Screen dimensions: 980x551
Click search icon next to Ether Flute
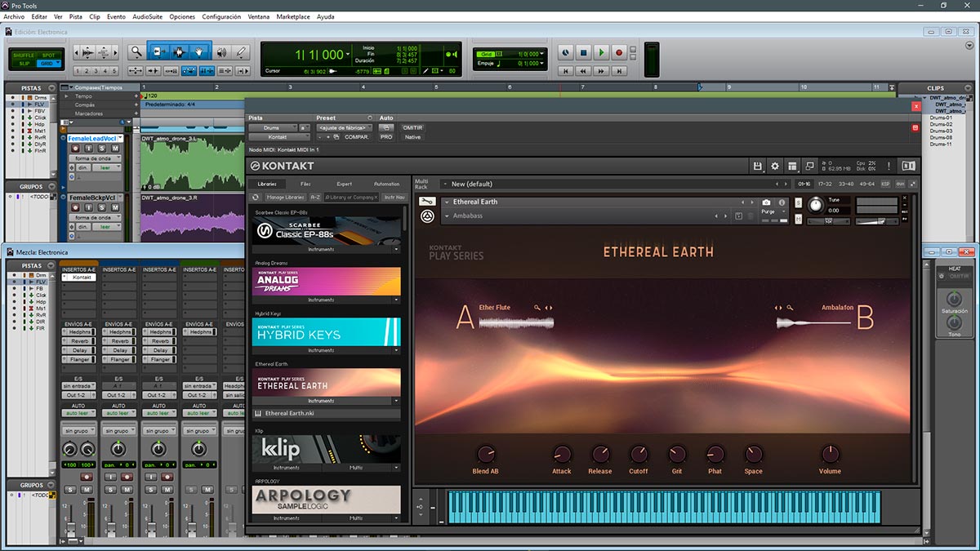click(537, 308)
